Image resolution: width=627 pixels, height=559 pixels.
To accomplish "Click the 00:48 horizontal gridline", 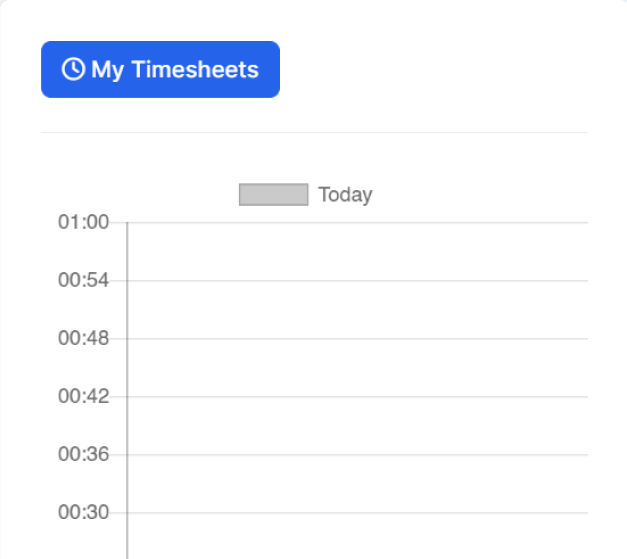I will click(x=357, y=339).
